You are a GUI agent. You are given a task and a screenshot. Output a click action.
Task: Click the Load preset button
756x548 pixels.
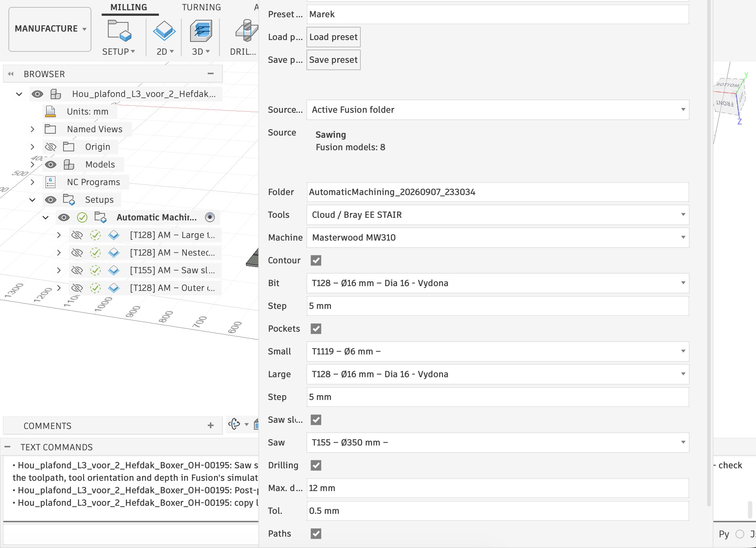tap(333, 37)
